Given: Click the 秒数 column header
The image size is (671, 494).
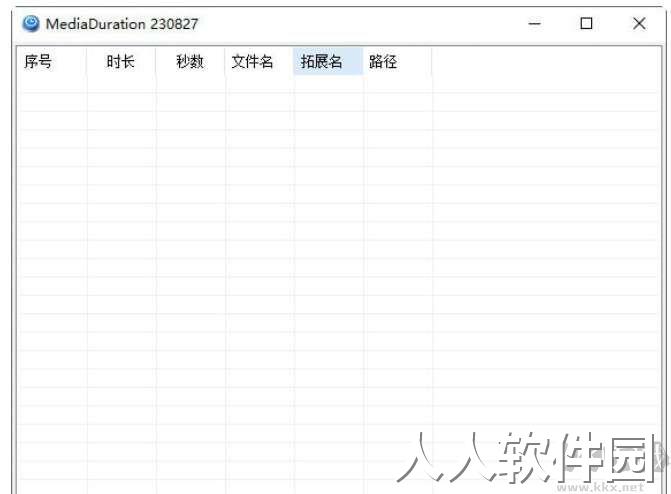Looking at the screenshot, I should (x=190, y=61).
